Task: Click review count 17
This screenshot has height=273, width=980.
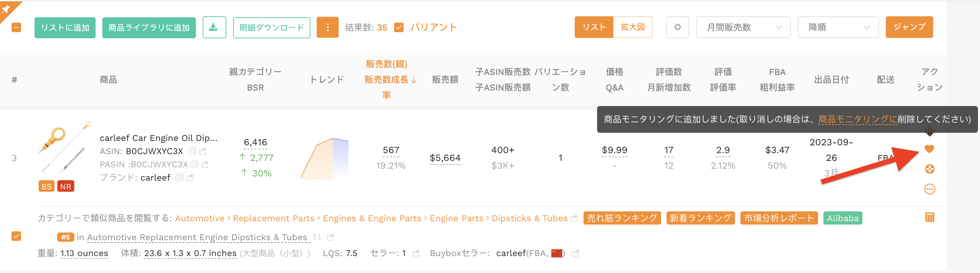Action: tap(669, 150)
